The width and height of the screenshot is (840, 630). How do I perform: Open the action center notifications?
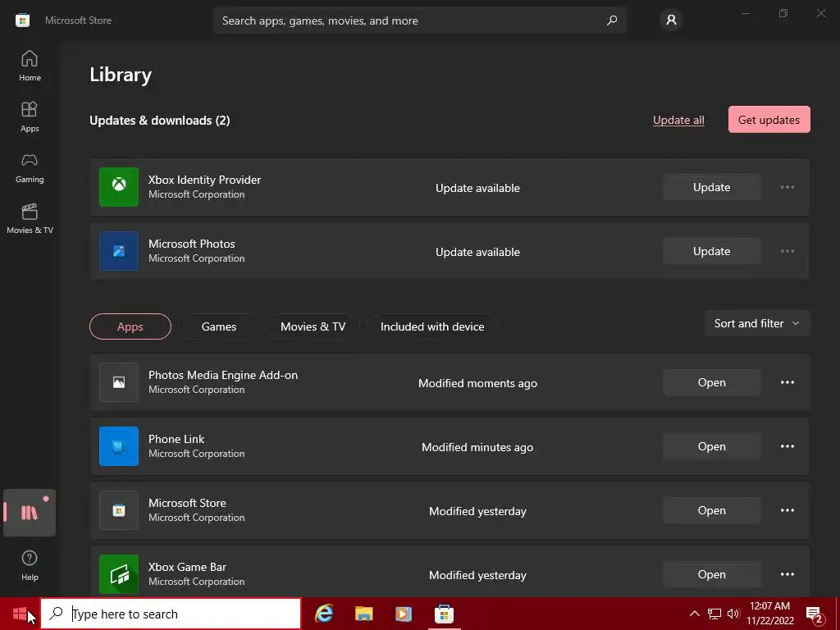tap(815, 614)
